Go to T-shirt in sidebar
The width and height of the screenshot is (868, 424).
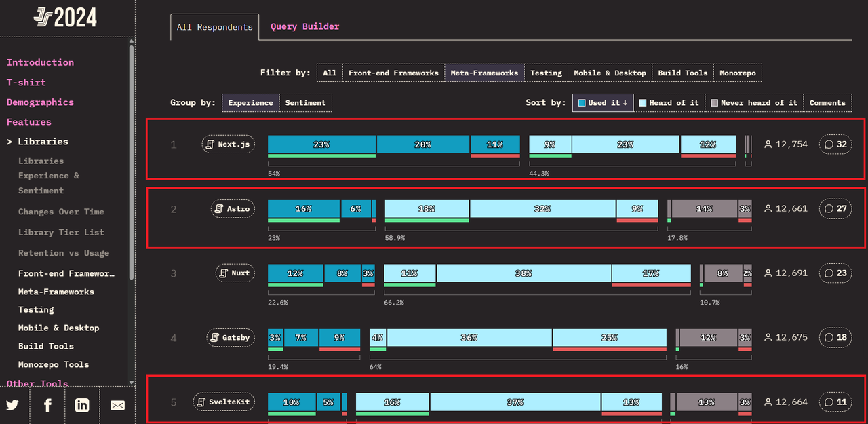coord(26,82)
